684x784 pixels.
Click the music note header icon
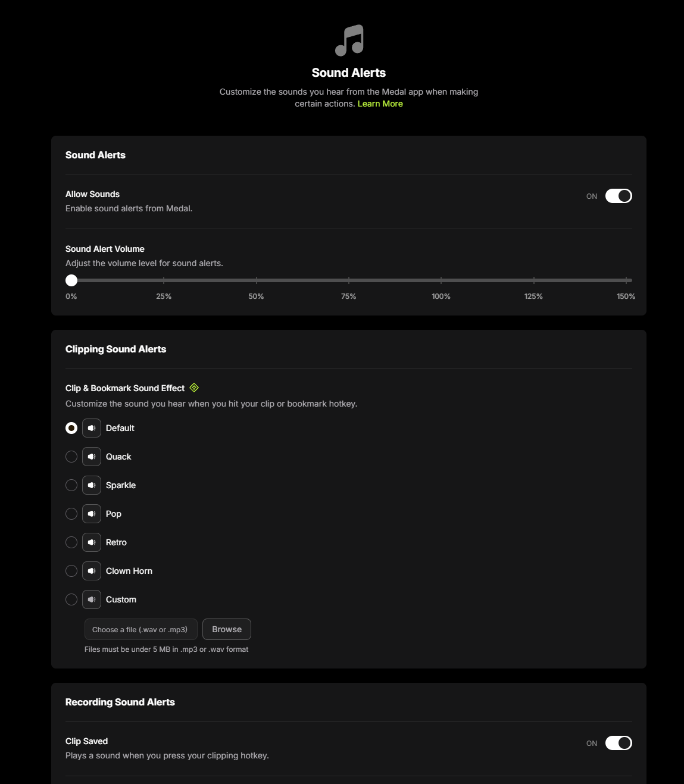click(349, 40)
